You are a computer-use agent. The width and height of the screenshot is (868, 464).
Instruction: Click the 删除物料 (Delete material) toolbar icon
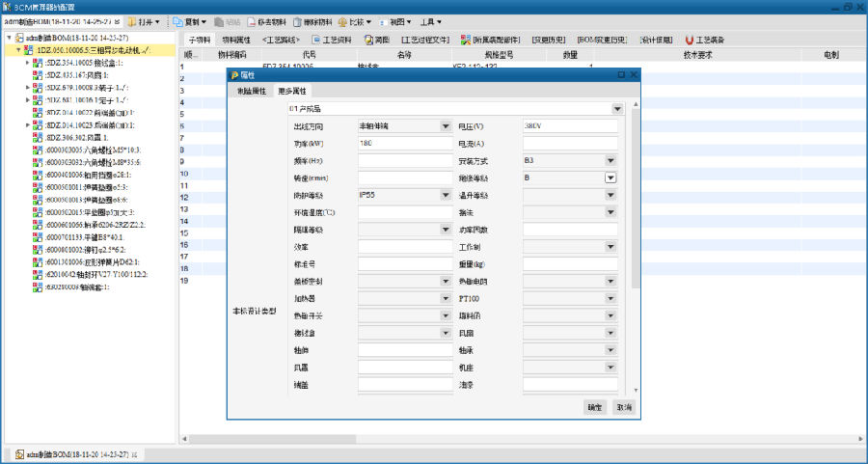click(x=299, y=21)
